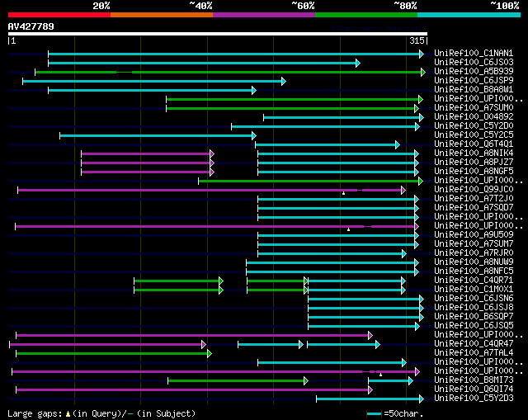Click the cyan alignment segment for UniRef100_A8PJZ7
528x420 pixels.
(338, 163)
